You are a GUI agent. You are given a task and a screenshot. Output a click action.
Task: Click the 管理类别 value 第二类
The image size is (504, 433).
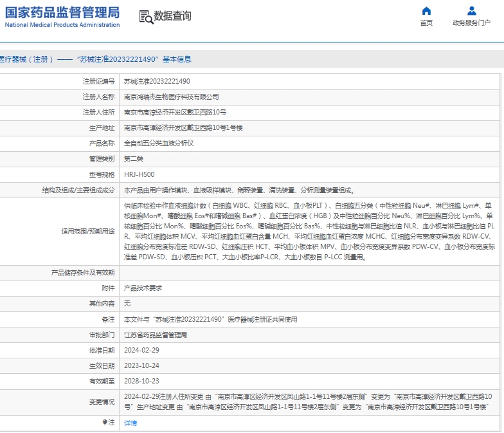point(134,159)
